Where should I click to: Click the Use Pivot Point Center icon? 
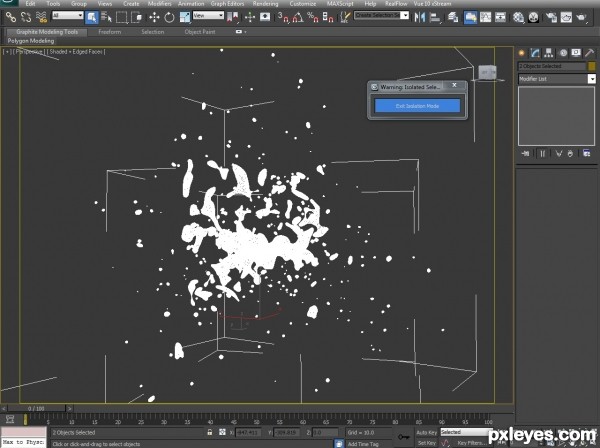click(233, 17)
